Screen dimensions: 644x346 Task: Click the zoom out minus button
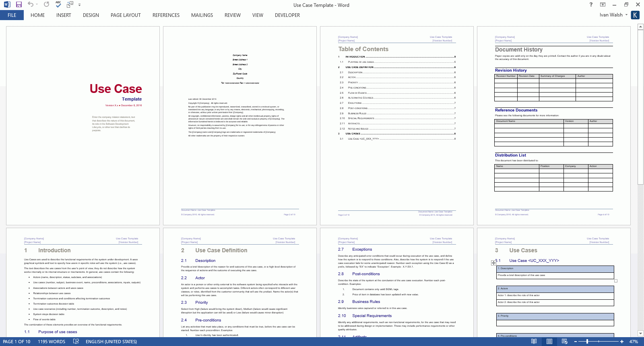pos(576,342)
